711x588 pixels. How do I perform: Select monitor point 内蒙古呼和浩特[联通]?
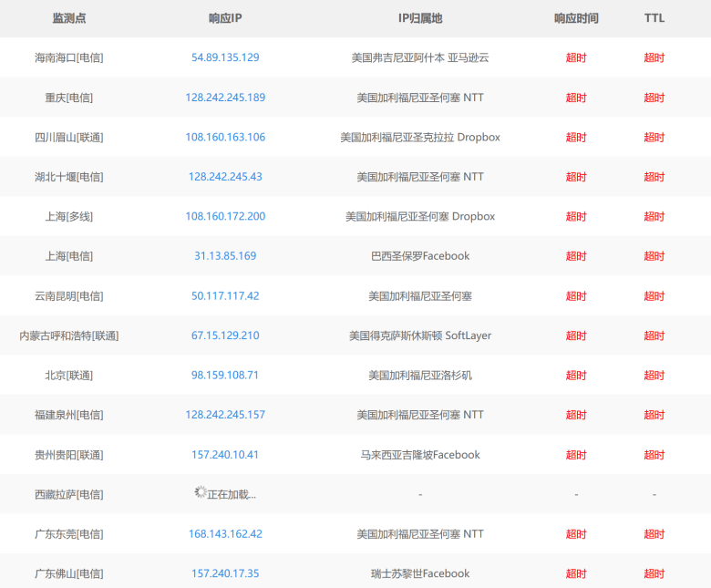coord(69,335)
